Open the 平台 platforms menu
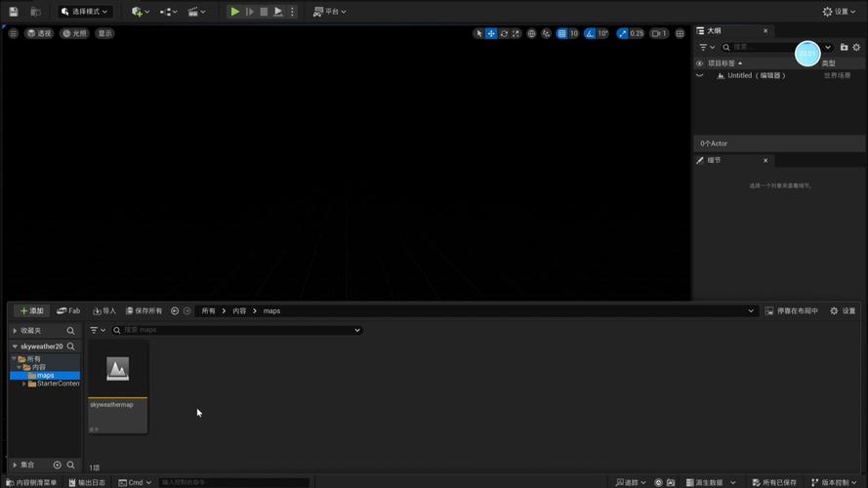This screenshot has height=488, width=868. [x=329, y=11]
